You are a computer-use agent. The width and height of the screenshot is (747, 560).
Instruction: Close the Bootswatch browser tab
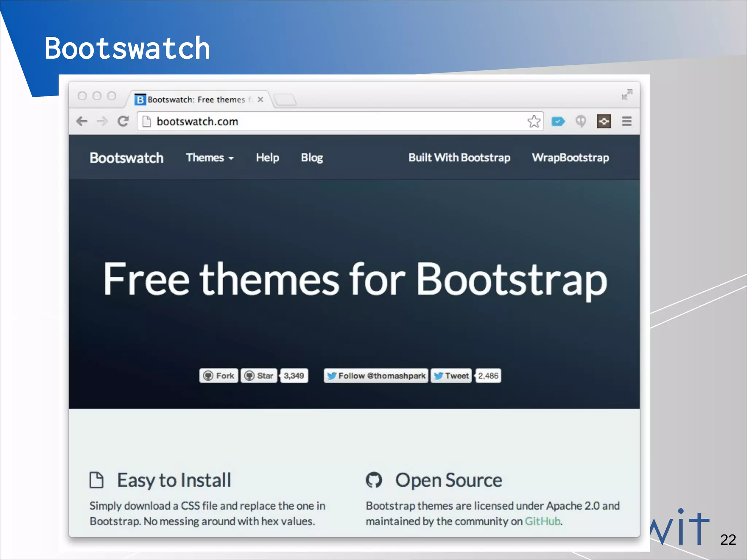260,100
